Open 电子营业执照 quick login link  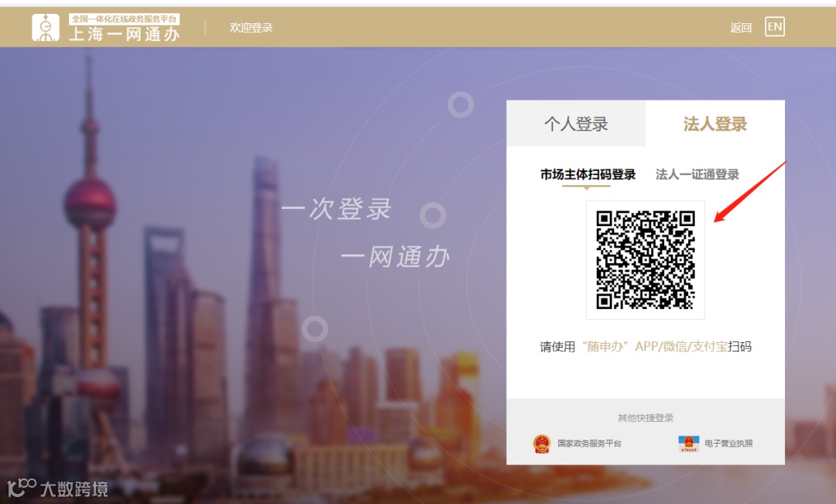click(728, 443)
